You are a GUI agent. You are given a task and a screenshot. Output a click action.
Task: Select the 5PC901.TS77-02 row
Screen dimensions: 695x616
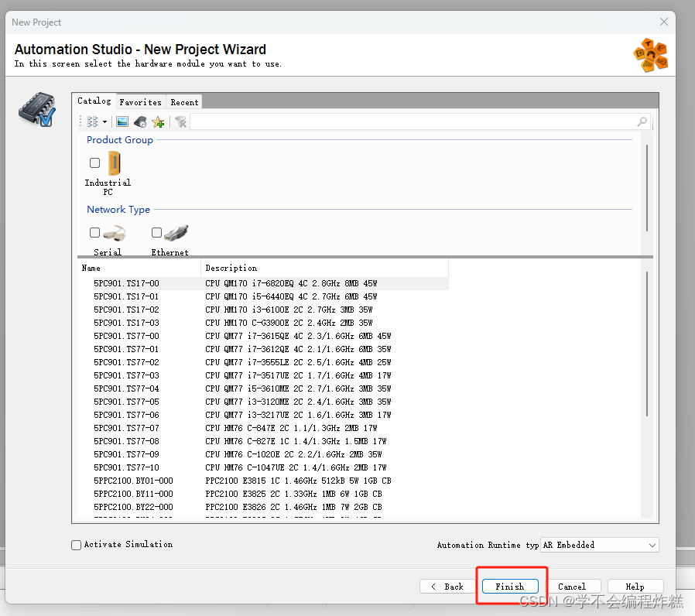[262, 362]
